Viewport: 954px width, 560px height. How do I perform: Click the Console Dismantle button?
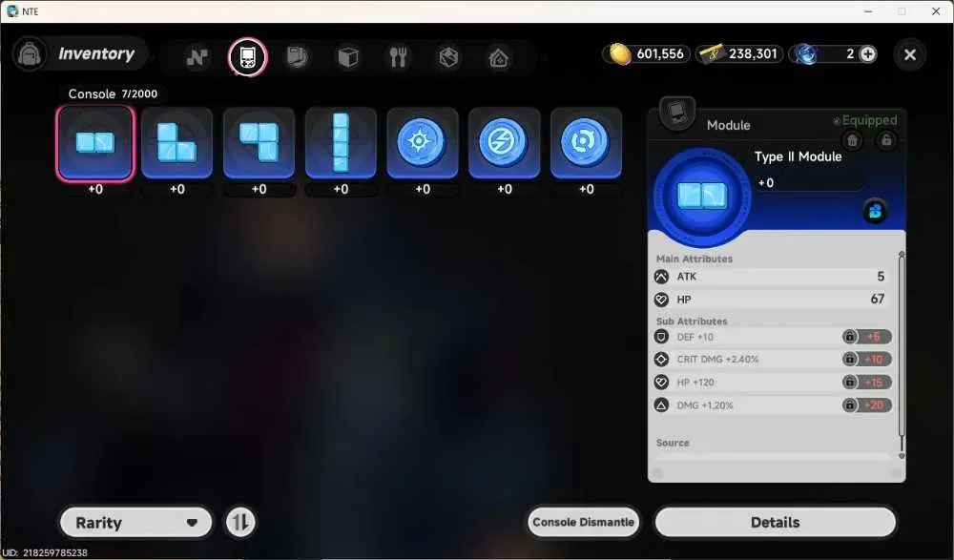click(583, 522)
